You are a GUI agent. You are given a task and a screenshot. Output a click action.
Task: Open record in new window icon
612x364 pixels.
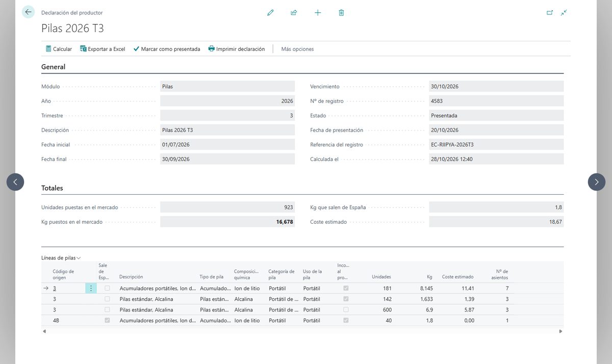pos(550,13)
